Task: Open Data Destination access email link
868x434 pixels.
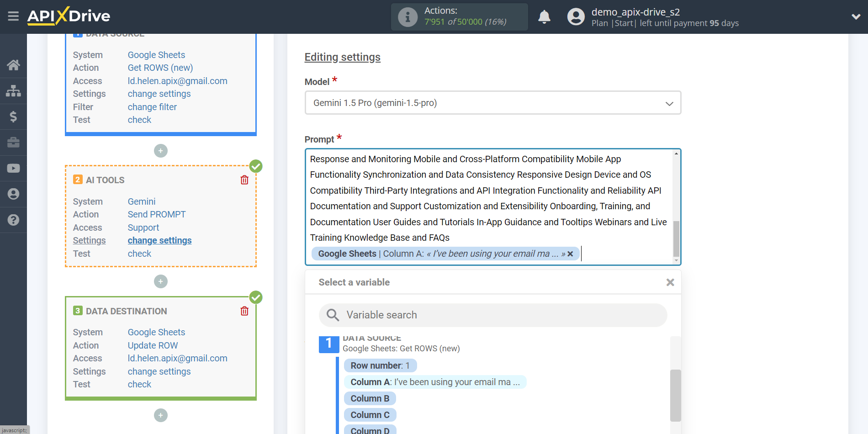Action: click(177, 358)
